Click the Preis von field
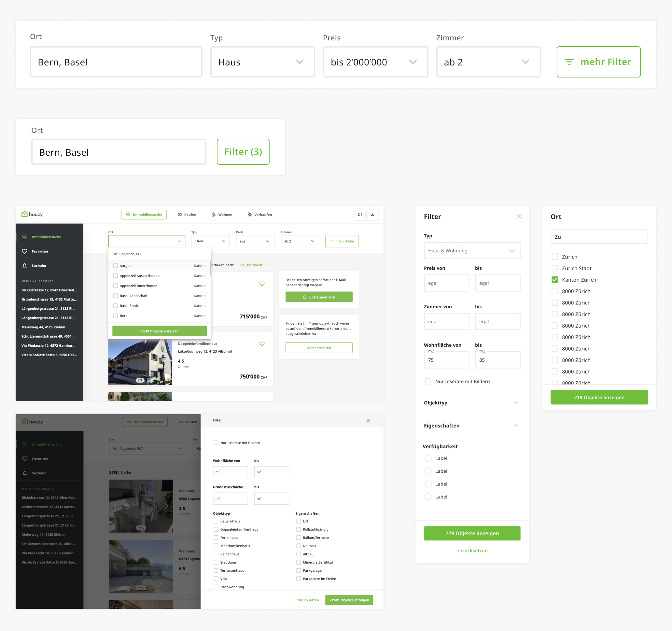 click(x=446, y=283)
